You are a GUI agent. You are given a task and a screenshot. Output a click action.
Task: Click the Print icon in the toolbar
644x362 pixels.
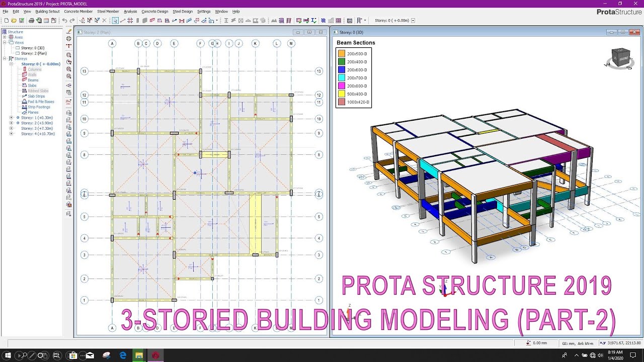tap(31, 21)
